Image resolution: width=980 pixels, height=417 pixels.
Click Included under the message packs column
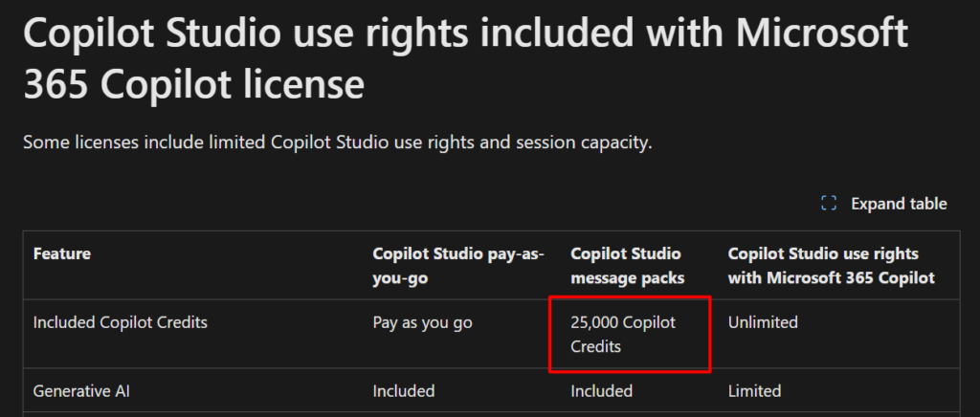click(602, 390)
